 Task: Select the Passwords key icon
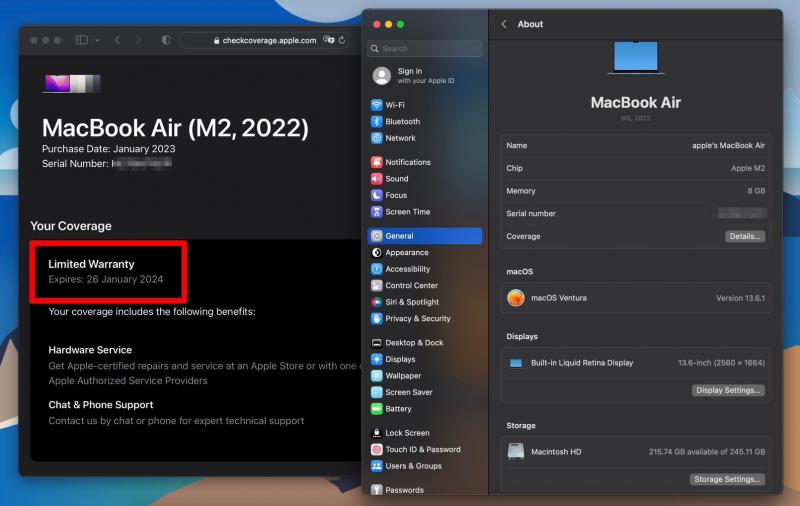377,490
